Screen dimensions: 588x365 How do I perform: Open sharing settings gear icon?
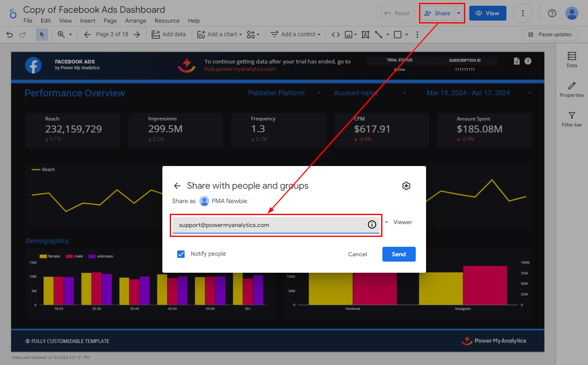pos(406,186)
